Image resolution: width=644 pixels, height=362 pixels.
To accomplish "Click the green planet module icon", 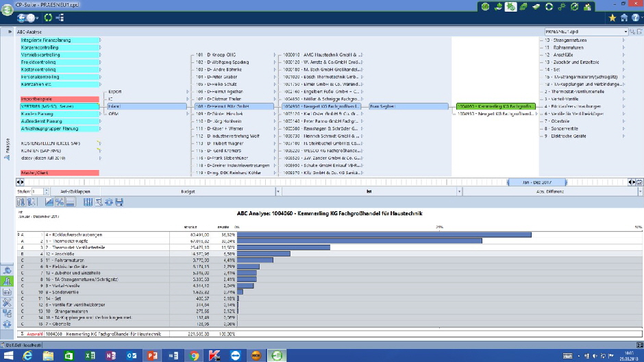I will tap(523, 7).
